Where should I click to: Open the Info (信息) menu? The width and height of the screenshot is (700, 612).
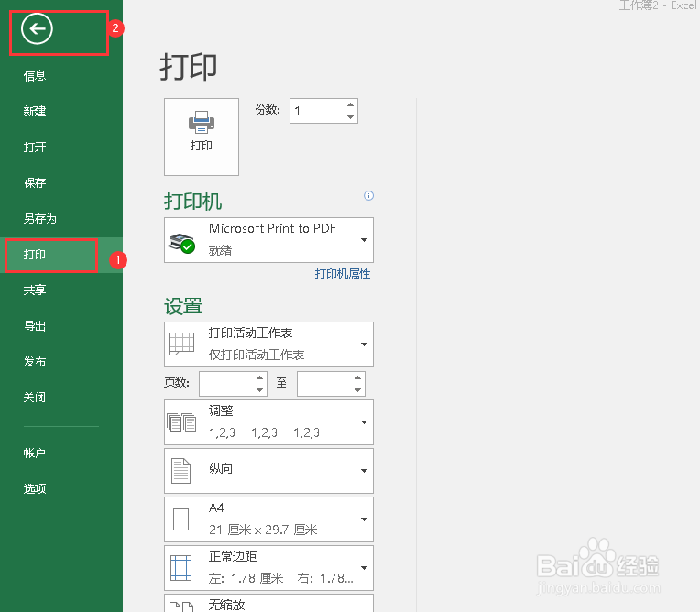point(35,75)
